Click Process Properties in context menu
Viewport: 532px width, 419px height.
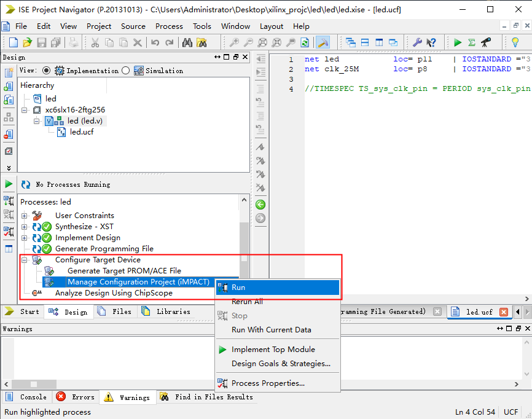[x=268, y=383]
